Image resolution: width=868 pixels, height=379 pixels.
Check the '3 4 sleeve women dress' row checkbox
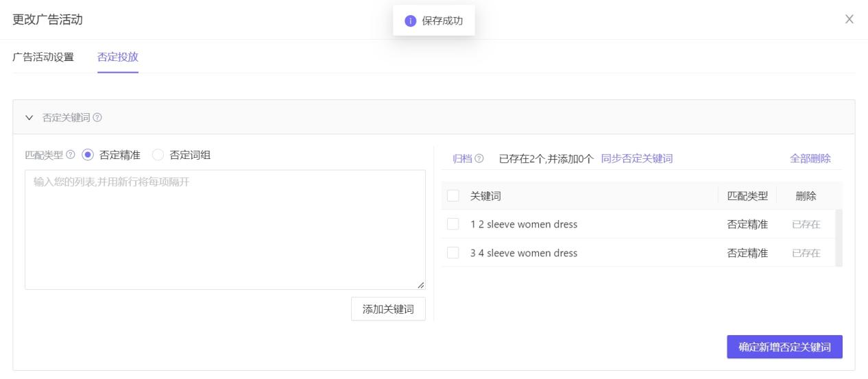tap(453, 253)
